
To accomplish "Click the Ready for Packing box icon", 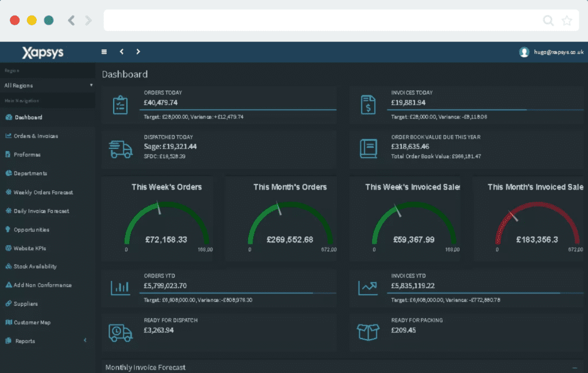I will [368, 332].
